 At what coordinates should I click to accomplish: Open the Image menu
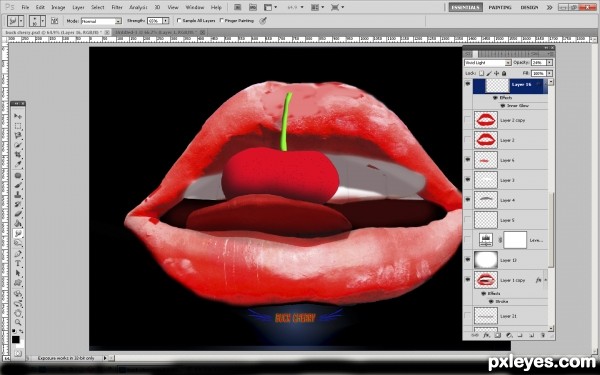point(58,7)
